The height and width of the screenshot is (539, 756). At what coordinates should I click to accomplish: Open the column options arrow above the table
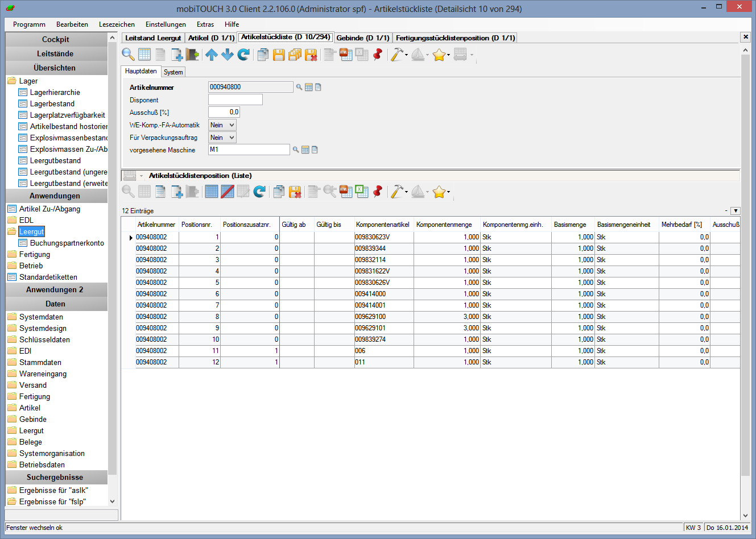click(735, 211)
